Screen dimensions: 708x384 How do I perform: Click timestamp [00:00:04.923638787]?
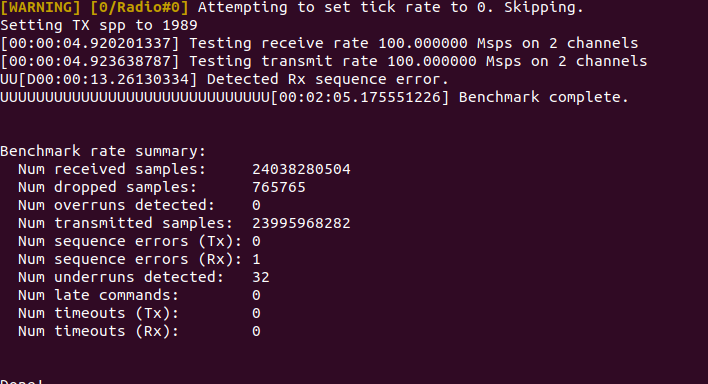[90, 61]
